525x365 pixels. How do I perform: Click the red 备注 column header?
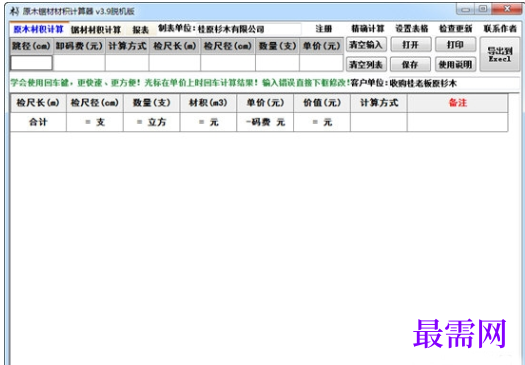point(457,103)
